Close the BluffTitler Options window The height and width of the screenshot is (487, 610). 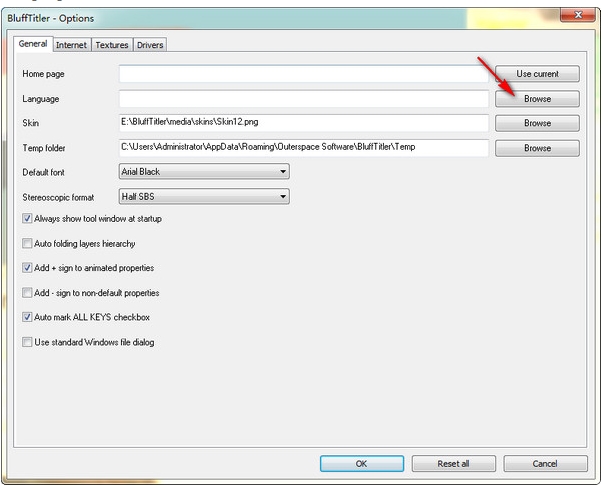[578, 15]
